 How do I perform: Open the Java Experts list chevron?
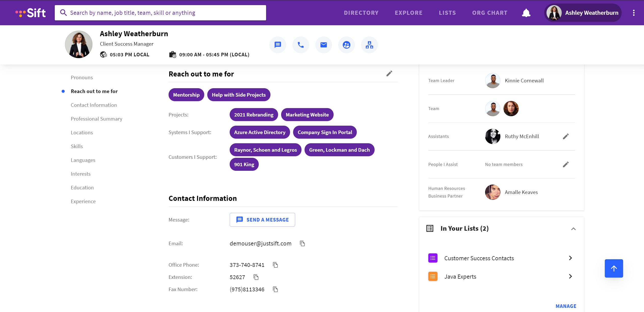click(570, 276)
